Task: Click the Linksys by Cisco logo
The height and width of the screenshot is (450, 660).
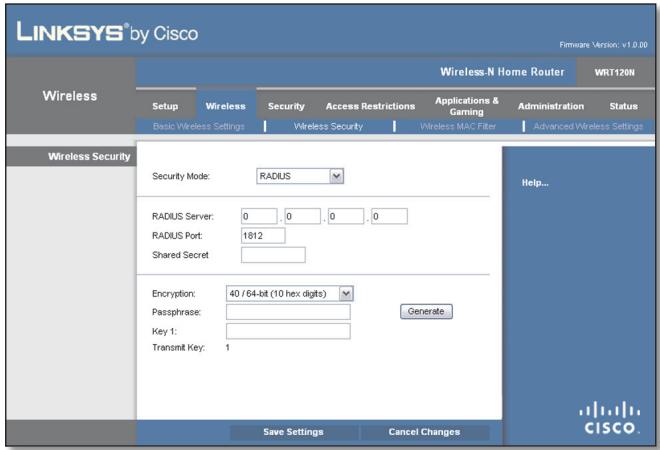Action: coord(107,32)
